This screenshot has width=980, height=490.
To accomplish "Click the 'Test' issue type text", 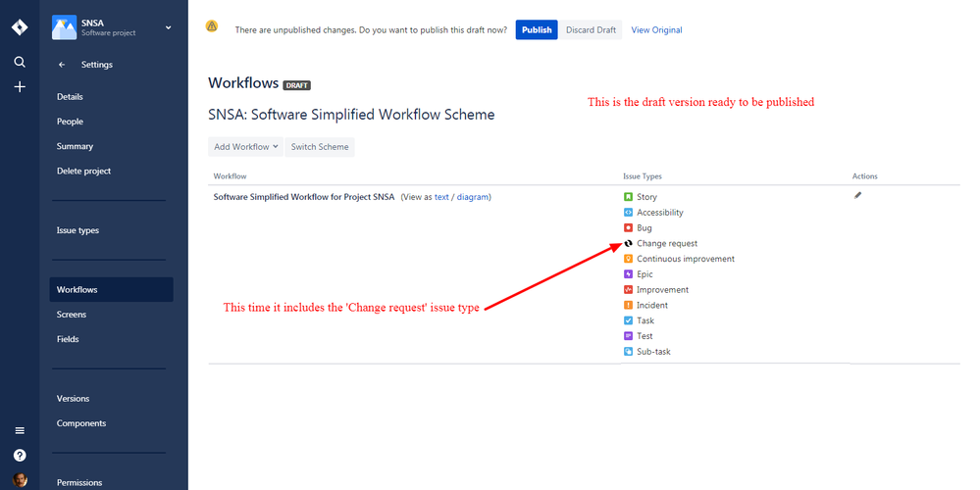I will tap(645, 336).
